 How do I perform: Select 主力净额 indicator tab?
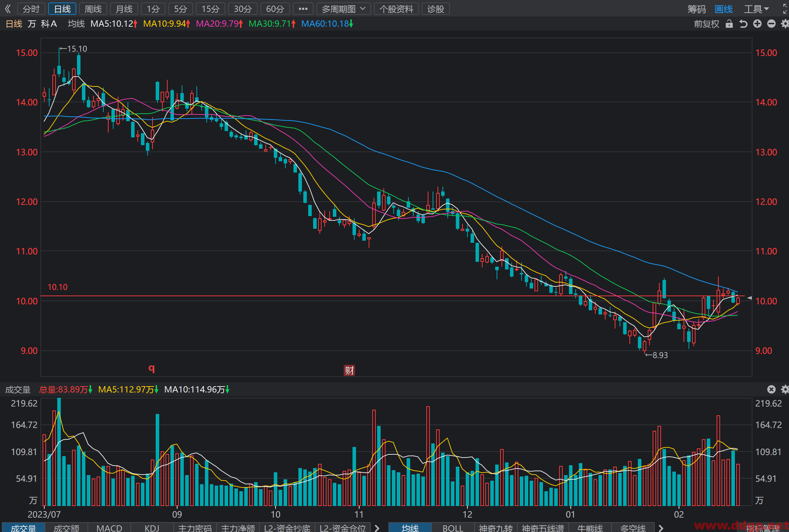pos(238,528)
